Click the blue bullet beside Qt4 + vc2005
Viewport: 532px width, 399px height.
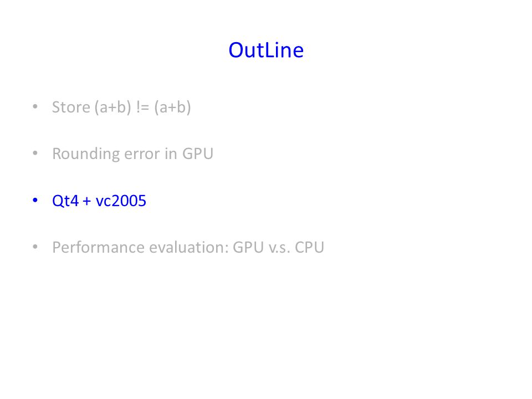pyautogui.click(x=35, y=200)
